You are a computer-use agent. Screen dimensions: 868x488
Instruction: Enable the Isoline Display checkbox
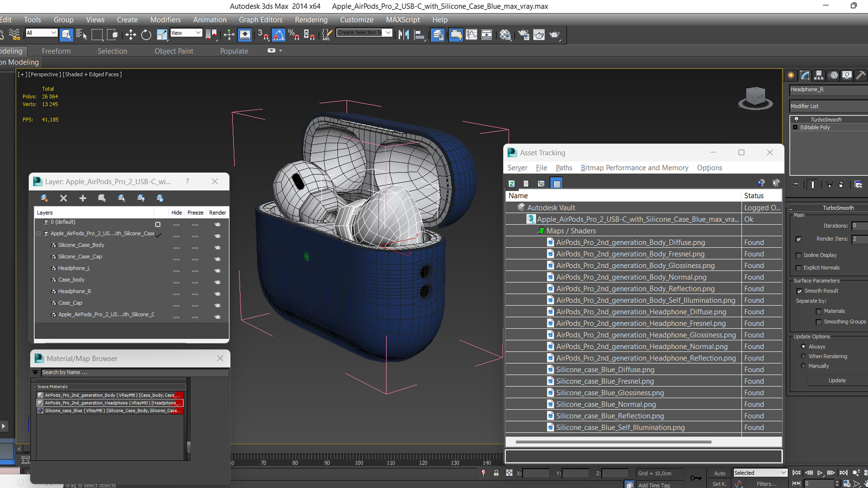[798, 255]
